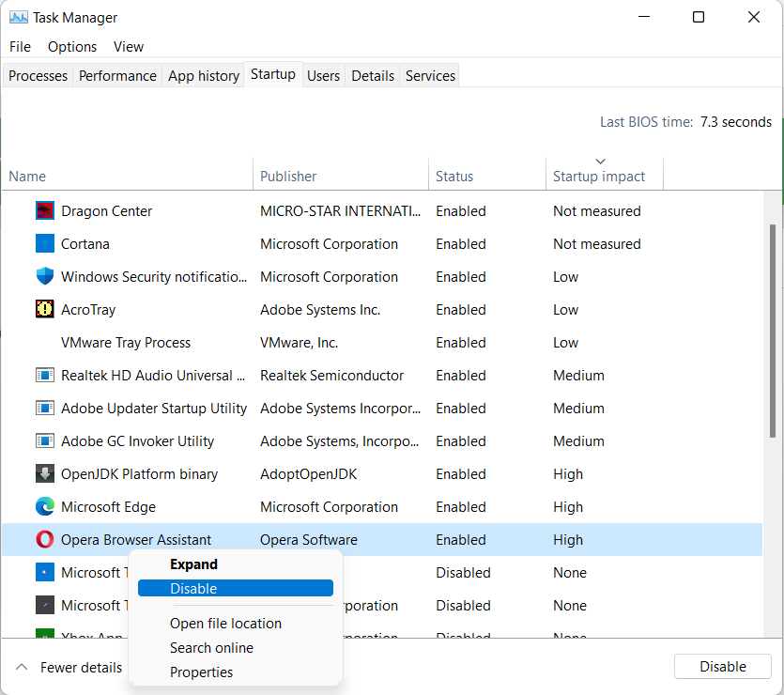Switch to the App history tab

click(x=204, y=75)
